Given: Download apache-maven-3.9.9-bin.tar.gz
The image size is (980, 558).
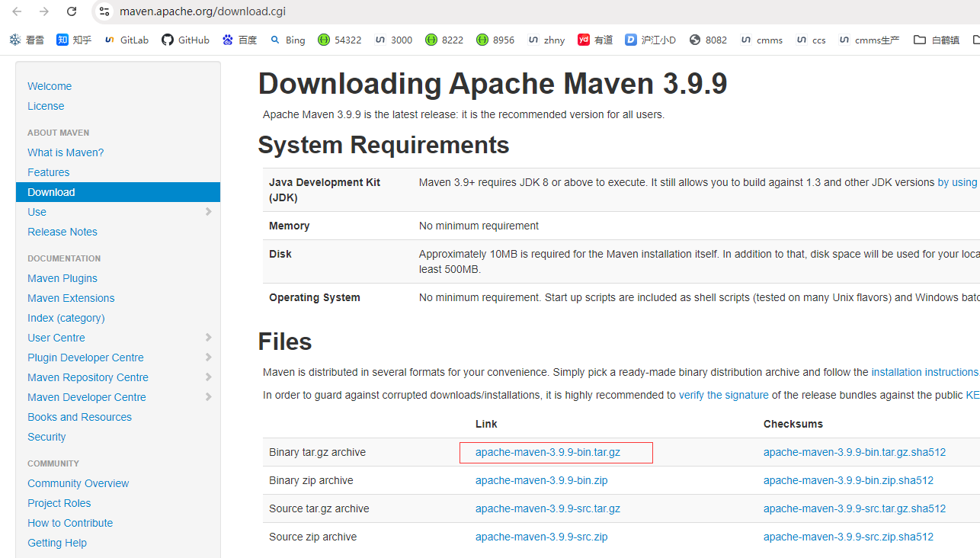Looking at the screenshot, I should click(x=548, y=452).
